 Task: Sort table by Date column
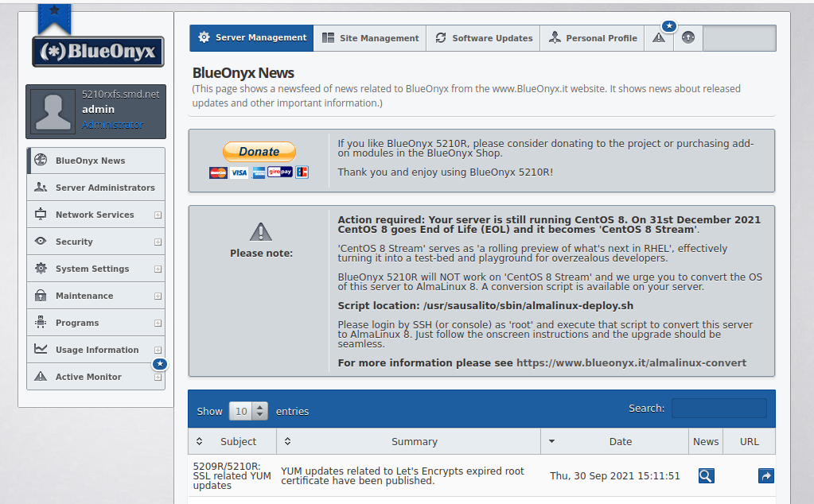click(614, 441)
